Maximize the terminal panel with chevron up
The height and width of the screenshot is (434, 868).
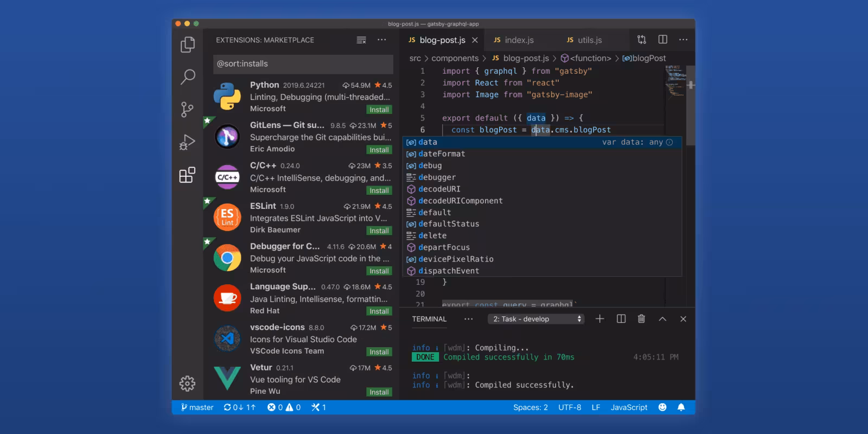point(662,319)
